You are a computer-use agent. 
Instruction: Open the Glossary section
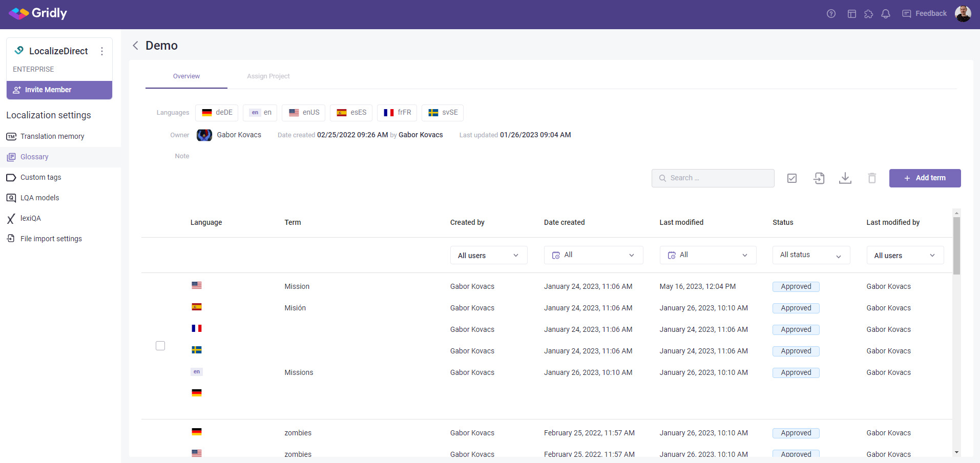pos(34,157)
